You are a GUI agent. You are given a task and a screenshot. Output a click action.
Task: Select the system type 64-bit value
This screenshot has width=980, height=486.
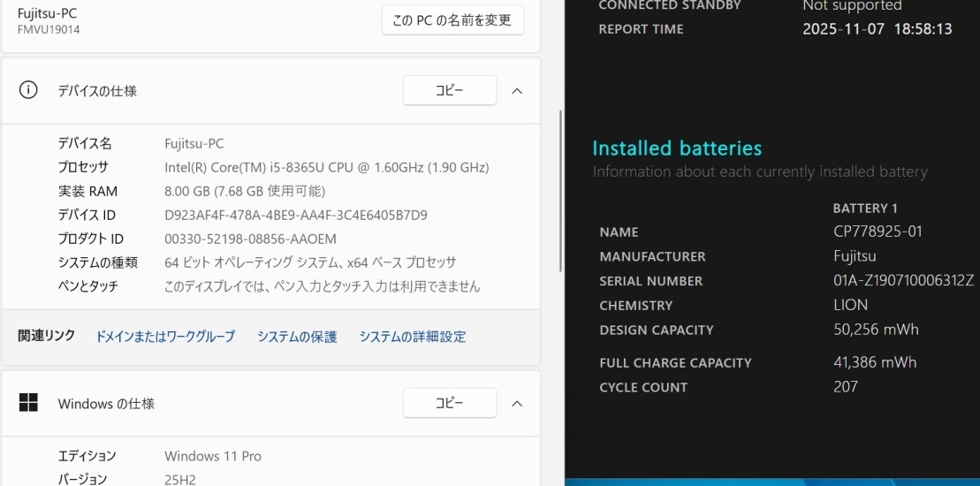click(311, 262)
